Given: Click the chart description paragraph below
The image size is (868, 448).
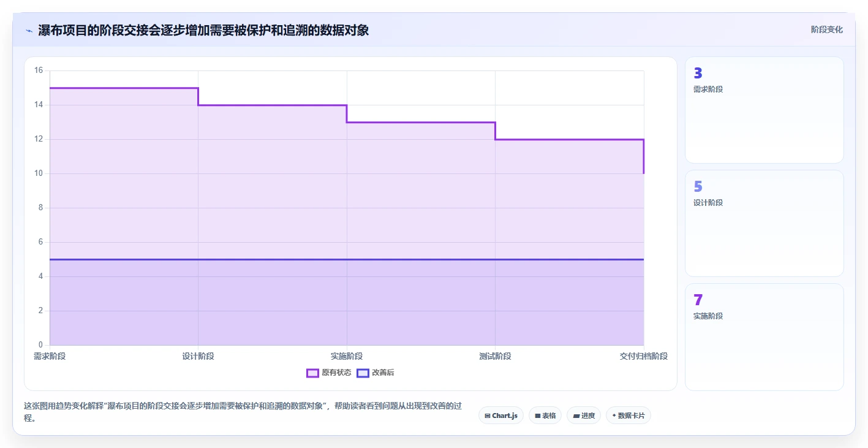Looking at the screenshot, I should (x=242, y=412).
